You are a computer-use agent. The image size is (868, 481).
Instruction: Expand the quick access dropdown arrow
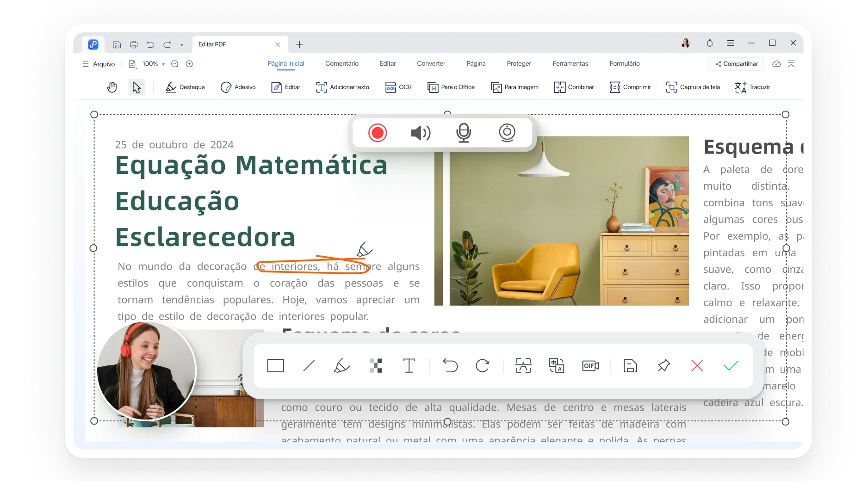182,45
